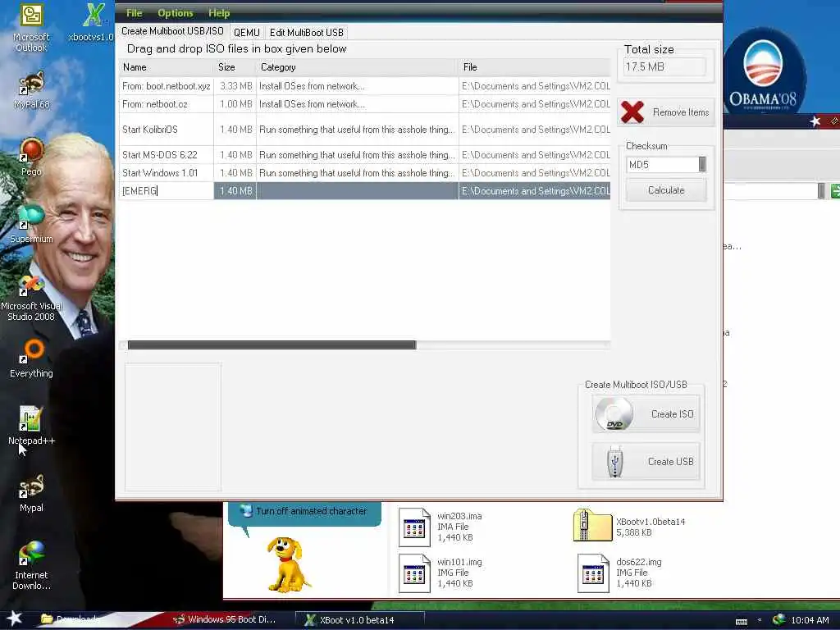Select the win101.img file icon

[414, 573]
